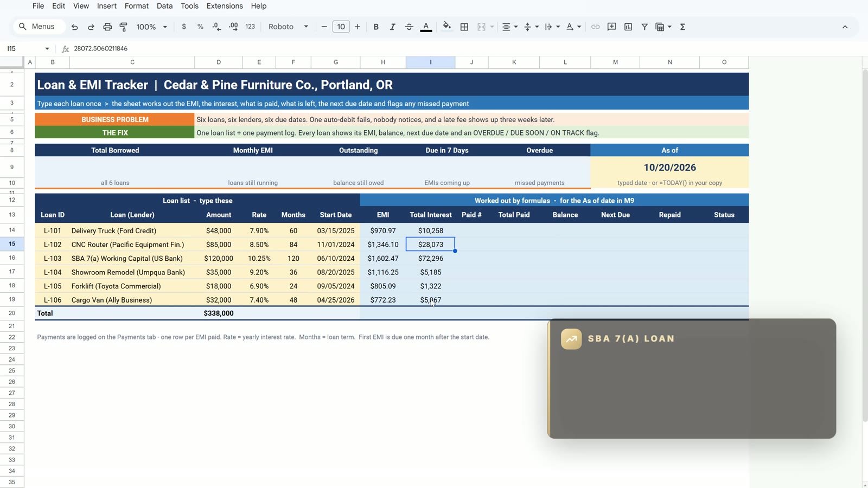Select column I header

click(x=430, y=62)
